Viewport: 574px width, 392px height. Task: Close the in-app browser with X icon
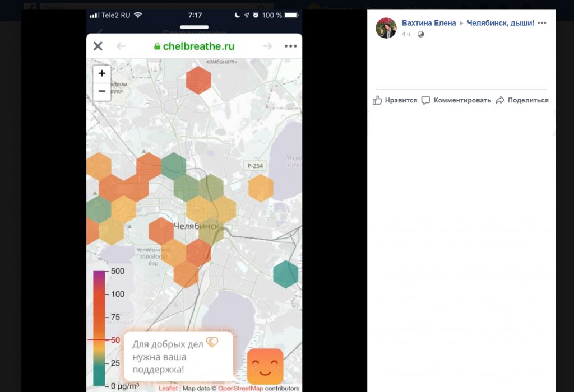pyautogui.click(x=98, y=46)
